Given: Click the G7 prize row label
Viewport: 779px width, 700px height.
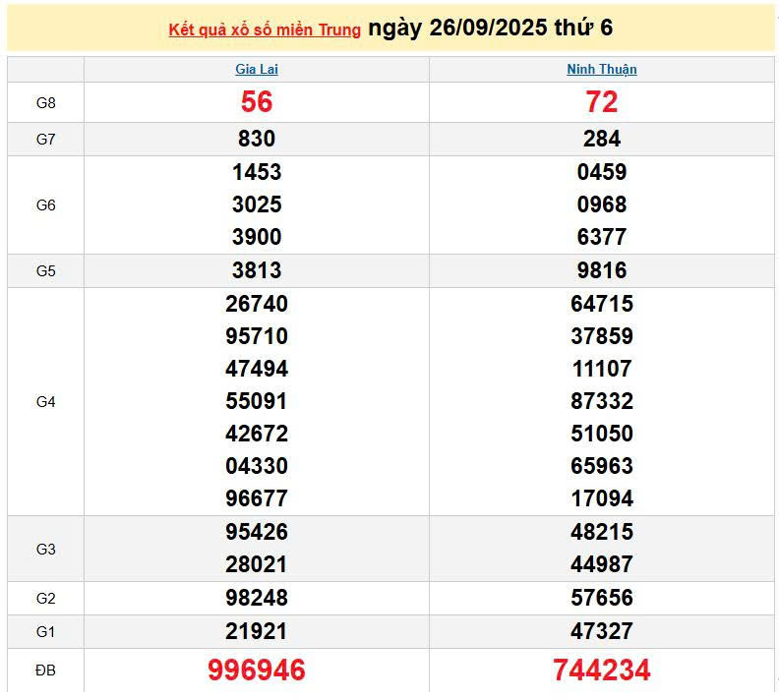Looking at the screenshot, I should tap(45, 139).
